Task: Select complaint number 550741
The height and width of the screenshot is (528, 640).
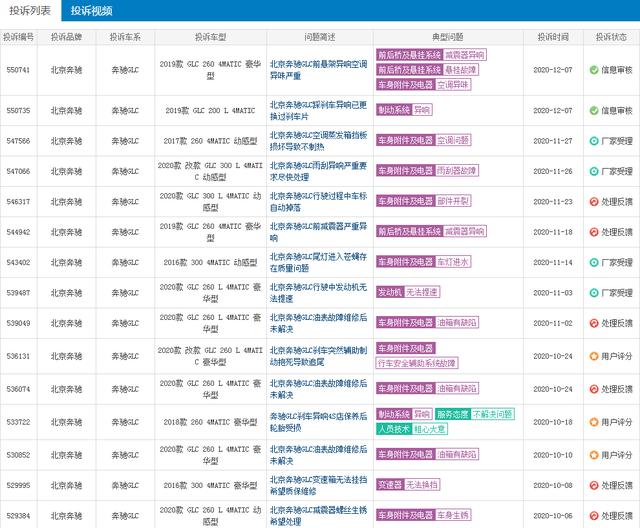Action: [x=18, y=70]
